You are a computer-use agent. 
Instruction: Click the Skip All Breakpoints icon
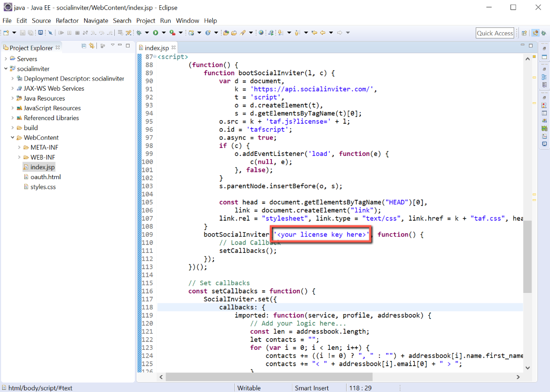(x=50, y=33)
